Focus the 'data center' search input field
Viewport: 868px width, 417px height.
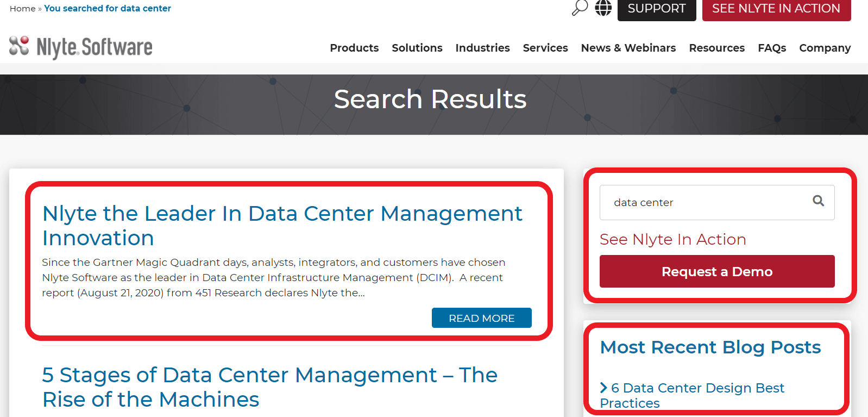point(703,203)
